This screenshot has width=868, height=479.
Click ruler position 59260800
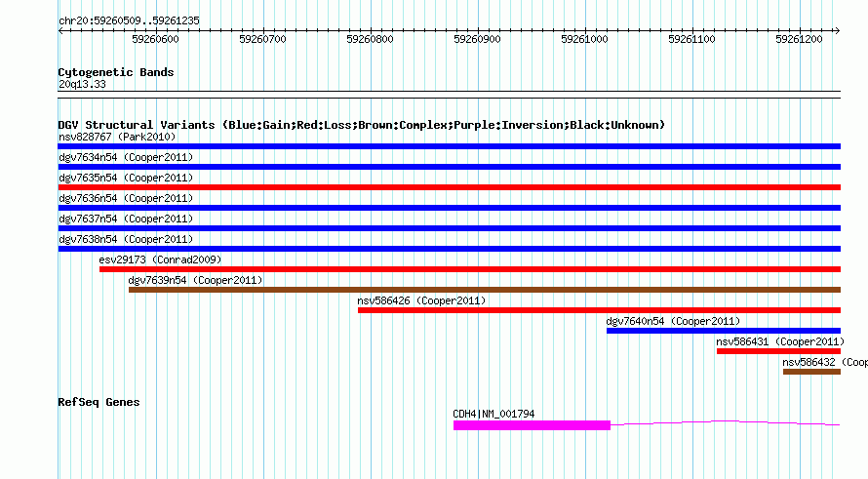[370, 39]
